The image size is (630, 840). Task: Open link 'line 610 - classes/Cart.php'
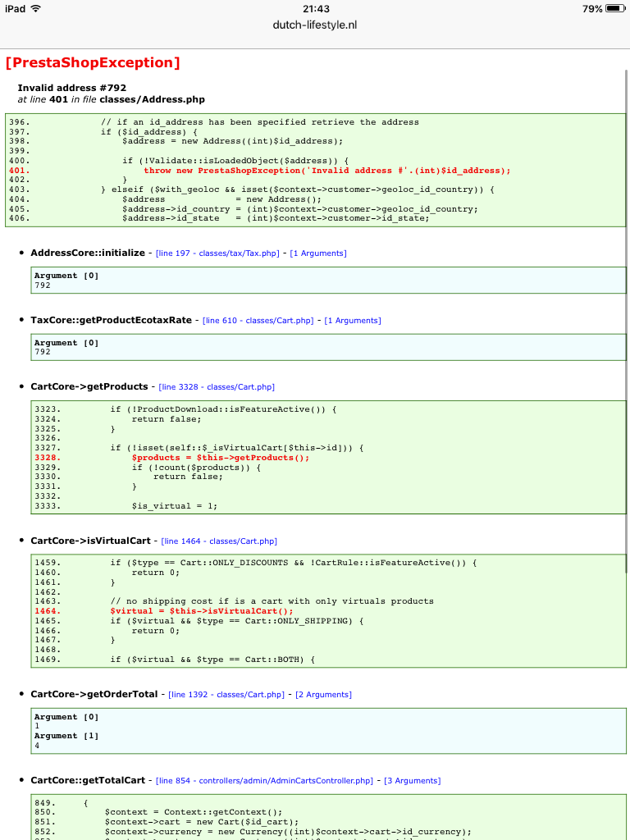[258, 321]
